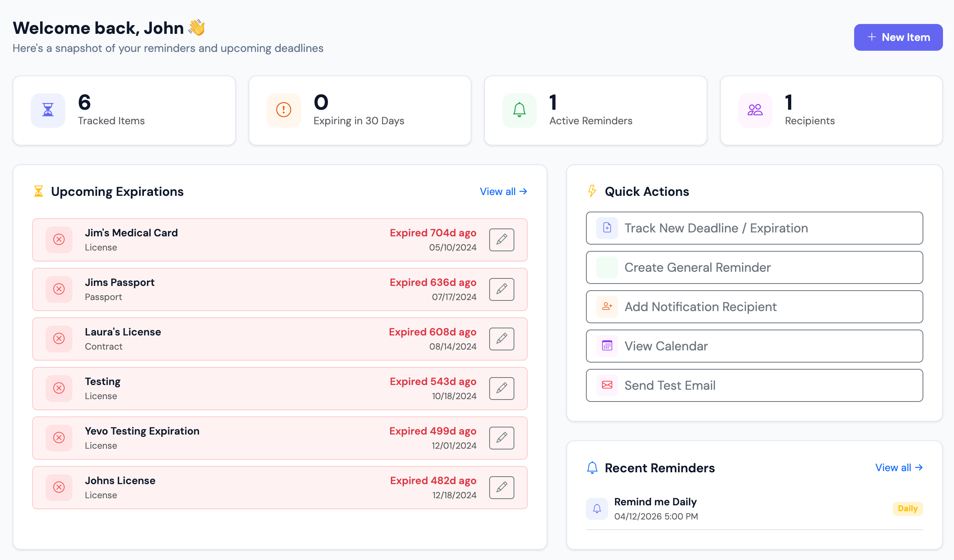The image size is (954, 560).
Task: Click the green bell icon on Active Reminders card
Action: 519,110
